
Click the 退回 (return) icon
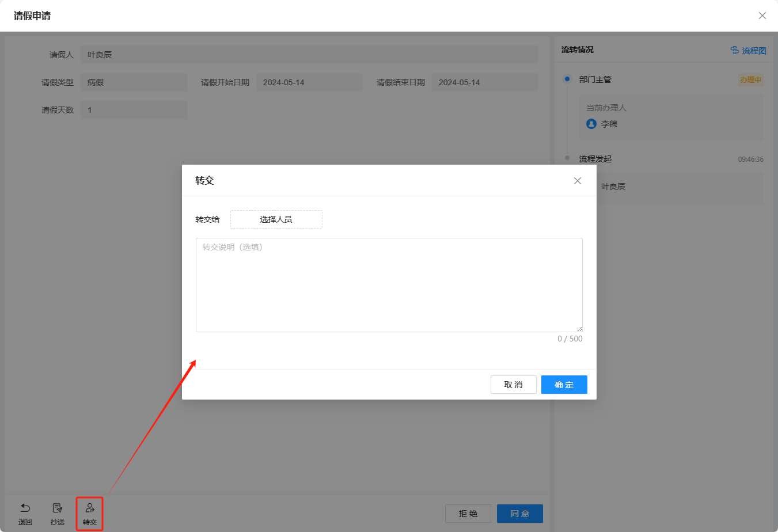[25, 508]
